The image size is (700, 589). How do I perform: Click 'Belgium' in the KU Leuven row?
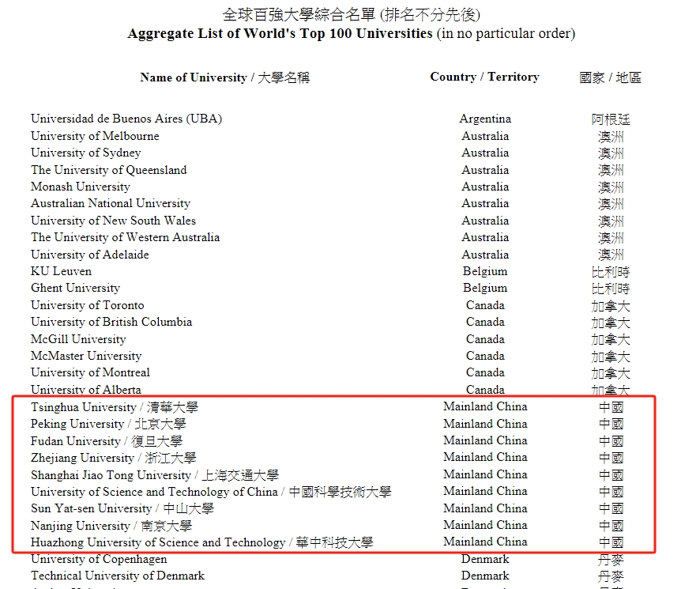485,271
